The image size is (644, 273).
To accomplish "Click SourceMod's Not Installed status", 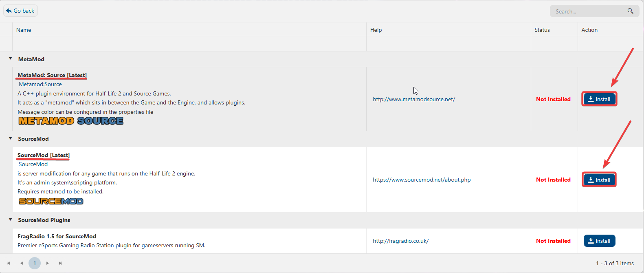I will pyautogui.click(x=553, y=180).
